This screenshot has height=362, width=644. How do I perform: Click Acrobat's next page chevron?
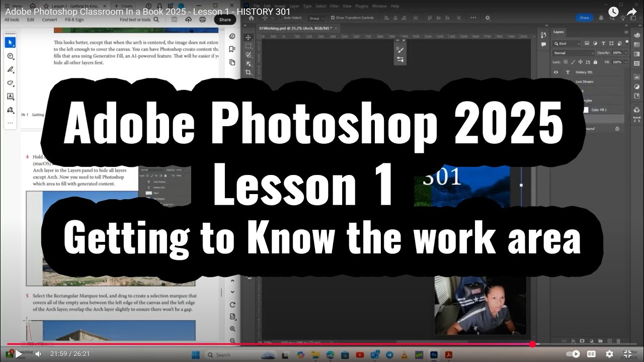pos(232,292)
